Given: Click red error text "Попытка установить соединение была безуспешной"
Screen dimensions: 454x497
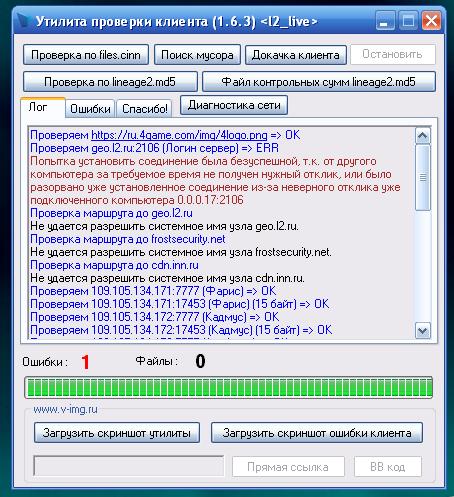Looking at the screenshot, I should [165, 161].
